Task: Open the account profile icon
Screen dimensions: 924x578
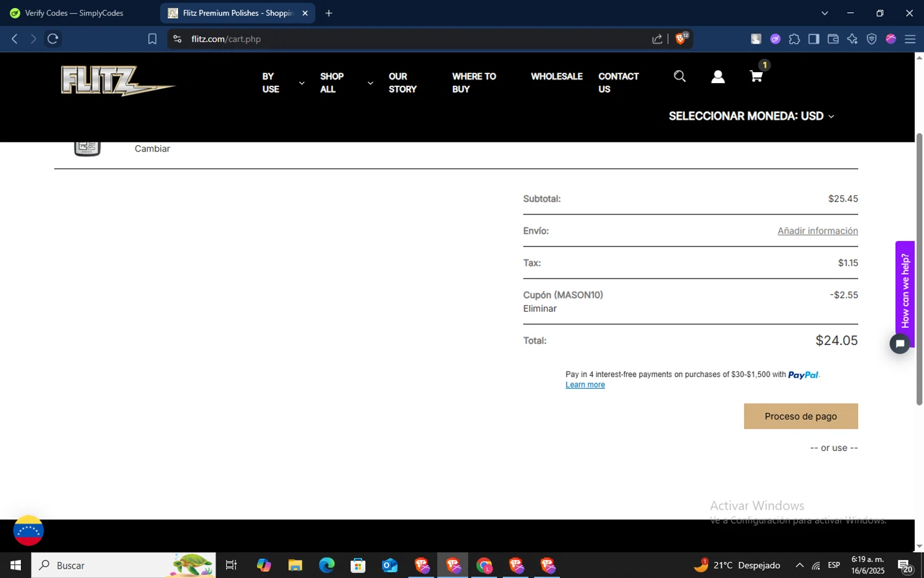Action: (x=718, y=76)
